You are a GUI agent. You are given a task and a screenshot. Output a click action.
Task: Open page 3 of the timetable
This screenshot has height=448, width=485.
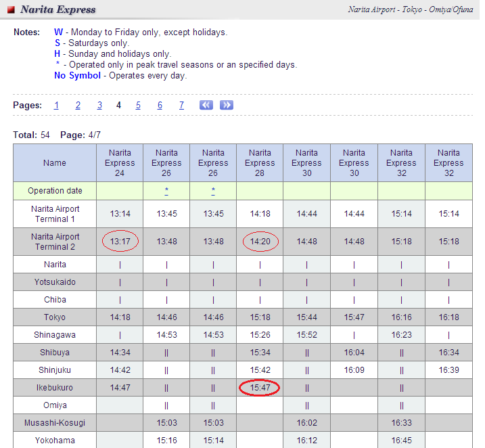point(99,106)
